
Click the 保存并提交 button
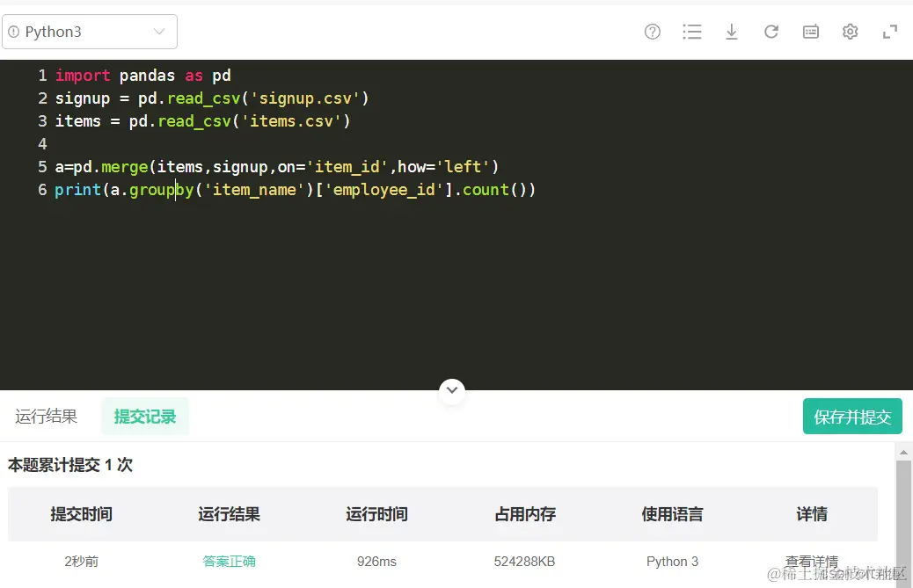[x=852, y=417]
